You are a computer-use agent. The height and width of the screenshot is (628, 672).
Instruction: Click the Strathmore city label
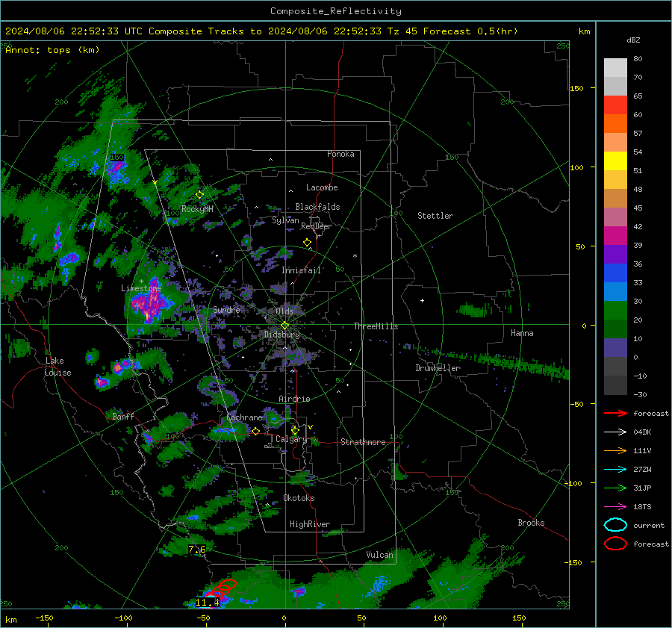point(363,442)
